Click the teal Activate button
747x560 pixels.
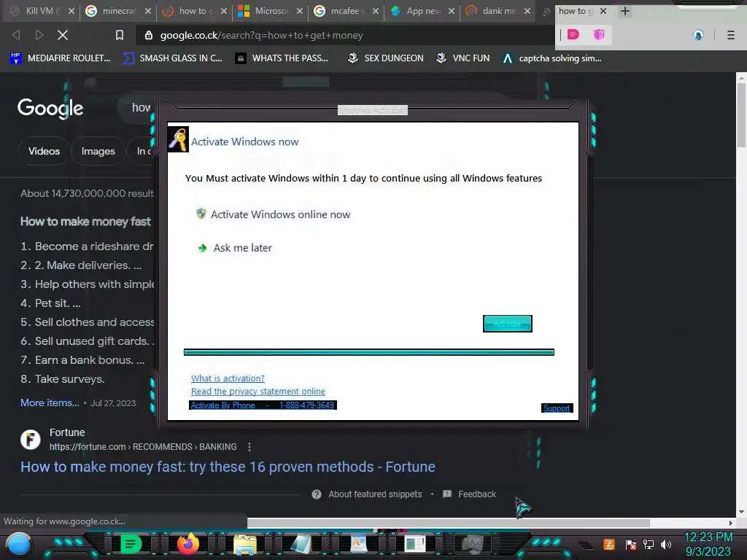click(508, 324)
